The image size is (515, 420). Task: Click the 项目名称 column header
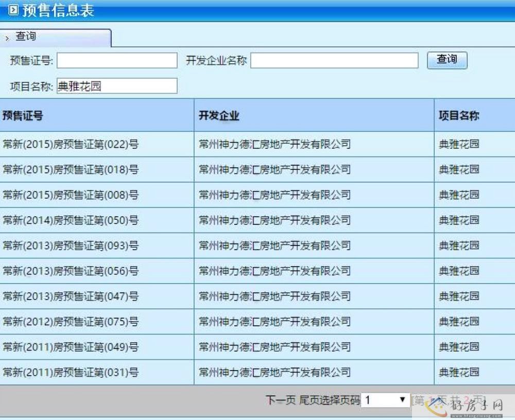(458, 116)
